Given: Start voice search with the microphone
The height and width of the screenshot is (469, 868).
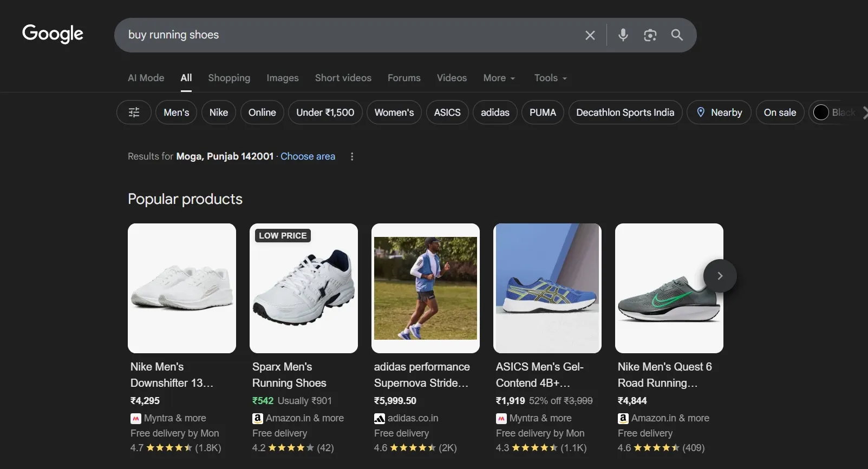Looking at the screenshot, I should [623, 35].
